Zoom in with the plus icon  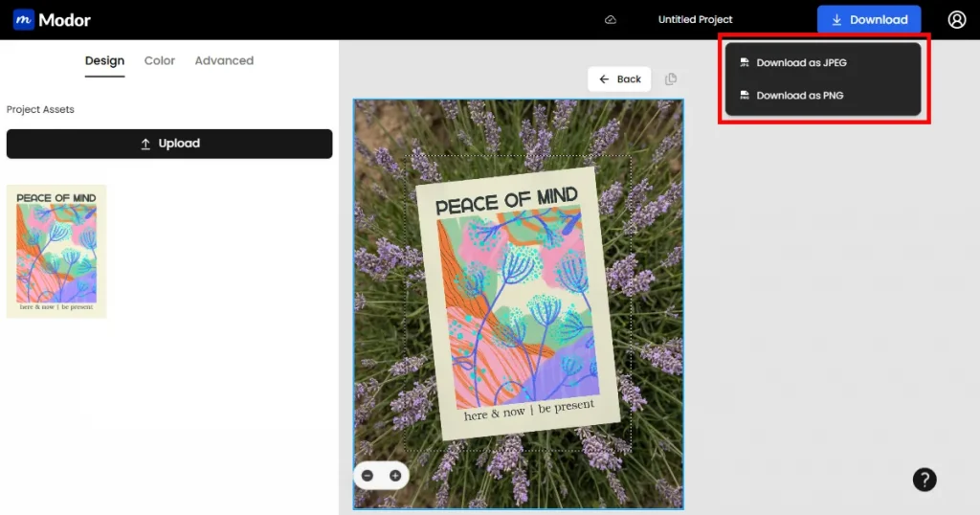point(394,476)
